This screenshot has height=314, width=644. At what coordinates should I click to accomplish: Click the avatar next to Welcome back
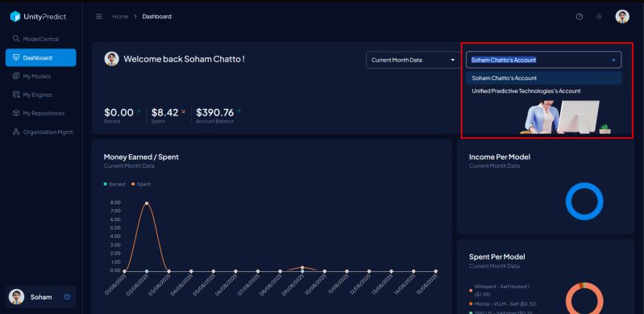pyautogui.click(x=111, y=59)
